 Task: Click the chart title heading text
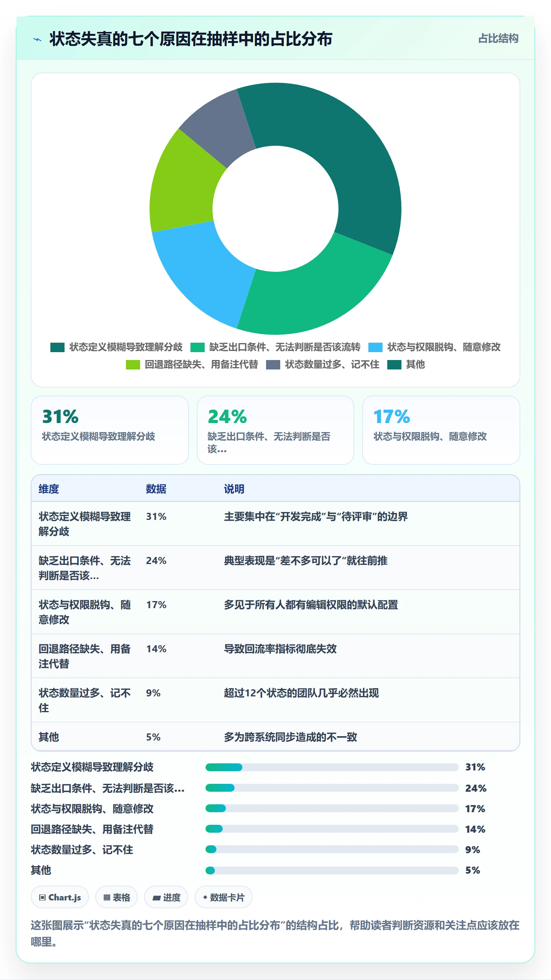tap(191, 39)
